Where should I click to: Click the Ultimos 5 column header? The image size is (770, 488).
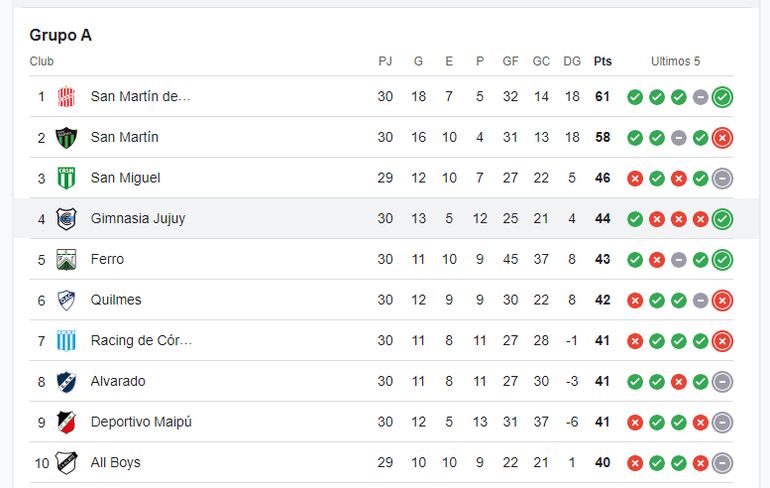675,61
